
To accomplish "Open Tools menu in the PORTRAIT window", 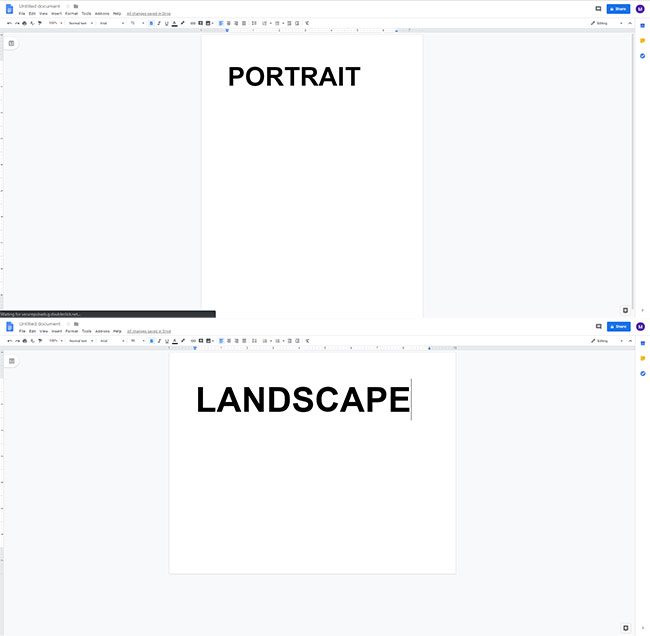I will coord(86,14).
